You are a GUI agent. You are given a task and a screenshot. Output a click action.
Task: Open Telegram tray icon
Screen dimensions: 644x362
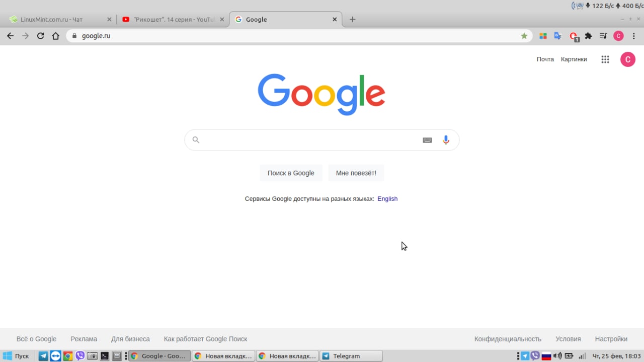pyautogui.click(x=525, y=356)
